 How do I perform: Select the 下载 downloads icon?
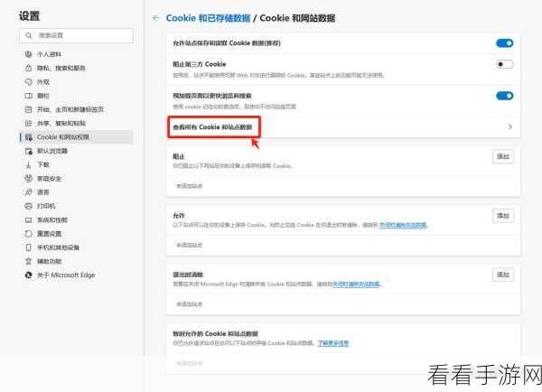(29, 165)
